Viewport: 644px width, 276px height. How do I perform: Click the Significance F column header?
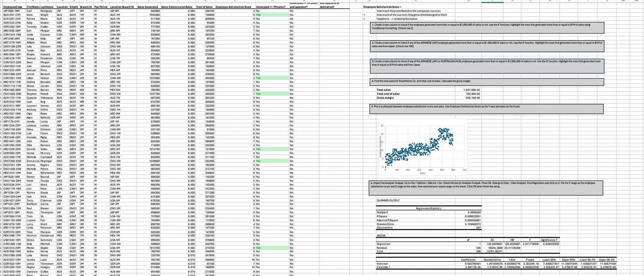(549, 240)
